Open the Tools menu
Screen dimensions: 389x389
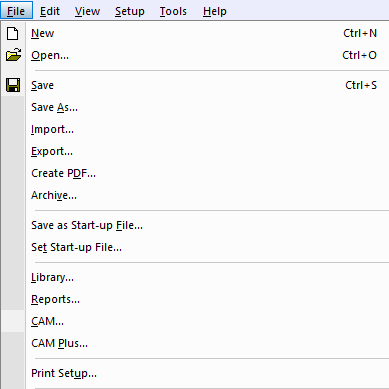[x=173, y=11]
